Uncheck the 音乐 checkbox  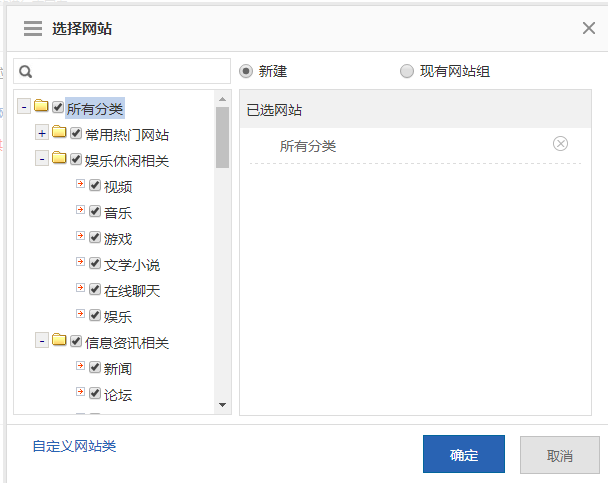click(95, 211)
